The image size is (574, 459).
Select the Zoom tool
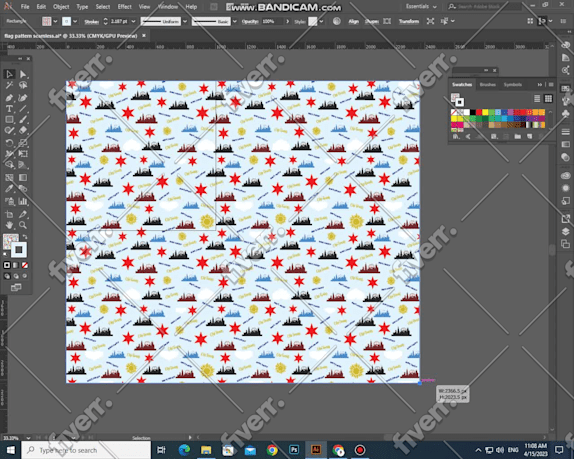(x=23, y=225)
